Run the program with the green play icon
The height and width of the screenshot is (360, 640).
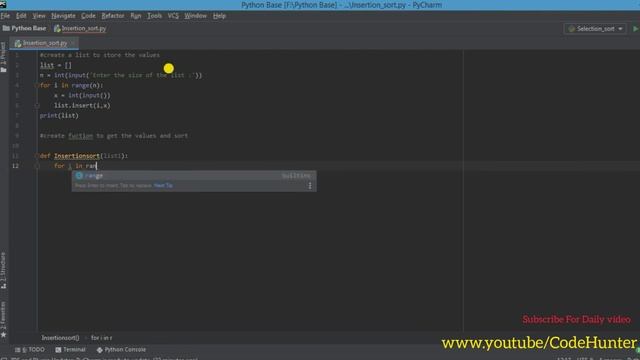click(x=636, y=29)
